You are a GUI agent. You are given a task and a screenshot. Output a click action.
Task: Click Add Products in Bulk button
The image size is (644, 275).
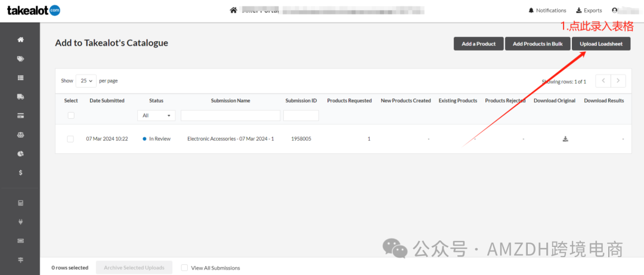[538, 44]
